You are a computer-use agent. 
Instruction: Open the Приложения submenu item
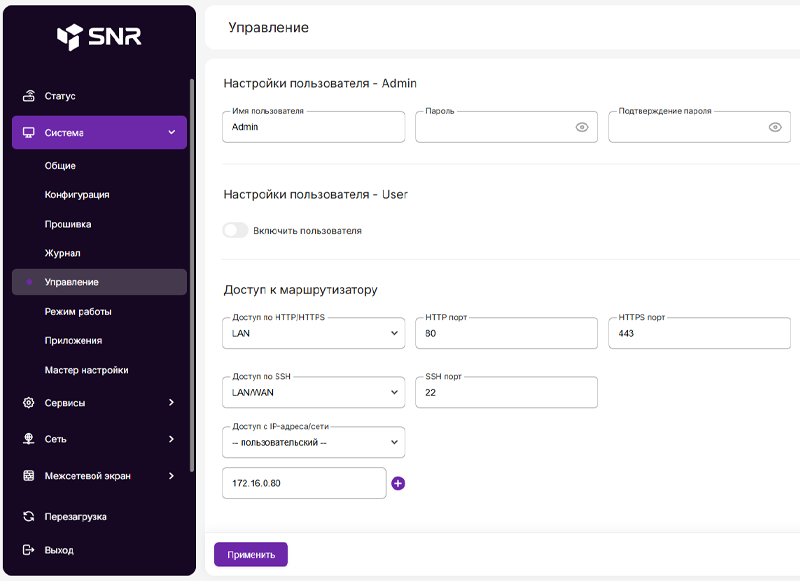[x=73, y=341]
